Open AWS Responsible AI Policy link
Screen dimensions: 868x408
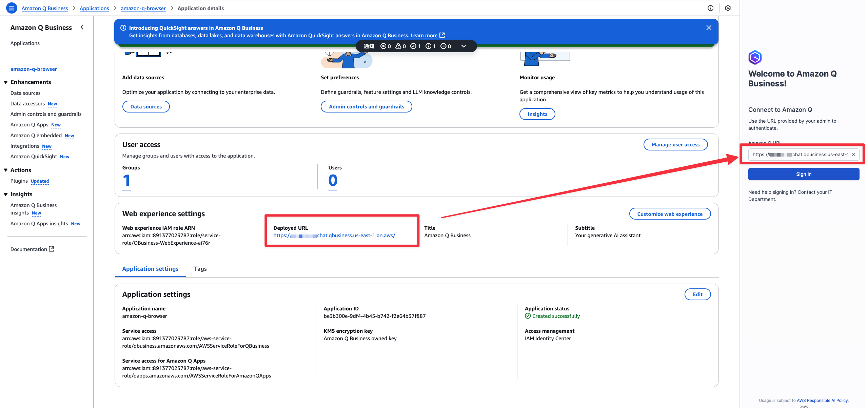click(x=822, y=400)
